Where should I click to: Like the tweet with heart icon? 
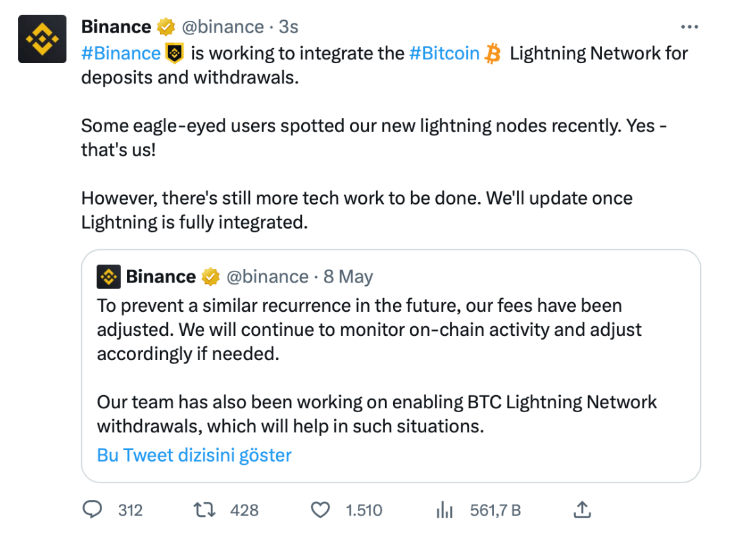pyautogui.click(x=320, y=510)
